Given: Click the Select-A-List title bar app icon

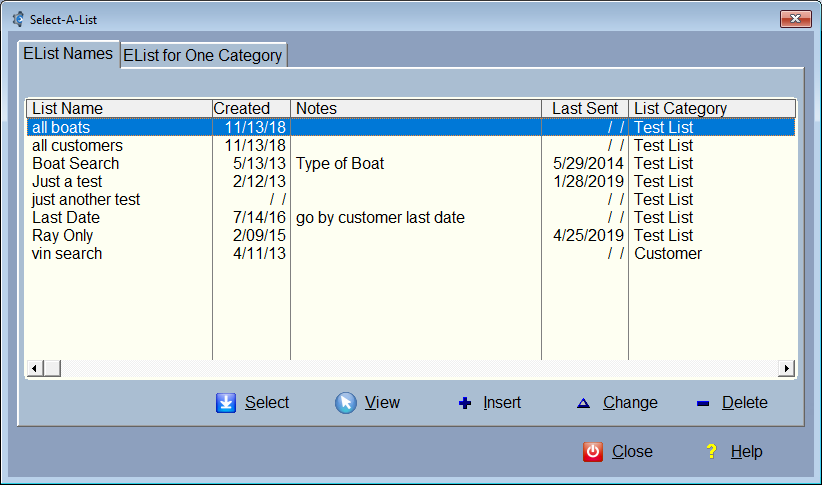Looking at the screenshot, I should 17,19.
